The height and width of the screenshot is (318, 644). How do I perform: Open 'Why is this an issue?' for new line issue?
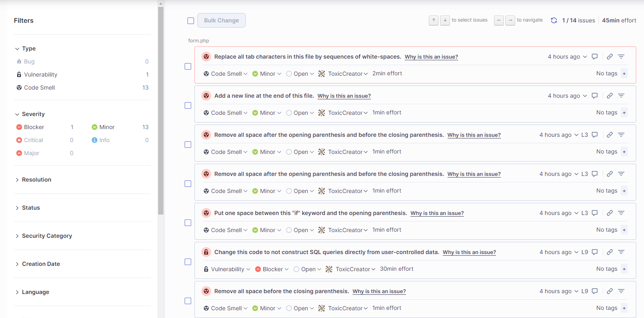[344, 96]
